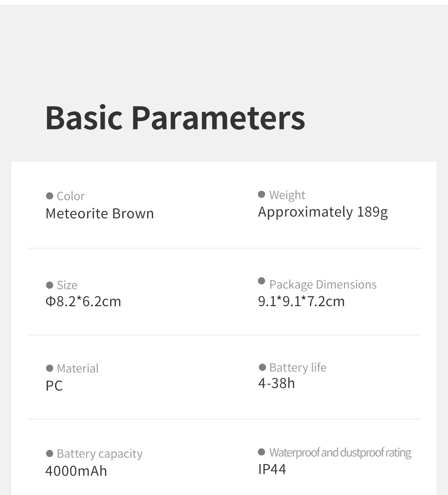Click the bullet dot beside Size

point(49,285)
